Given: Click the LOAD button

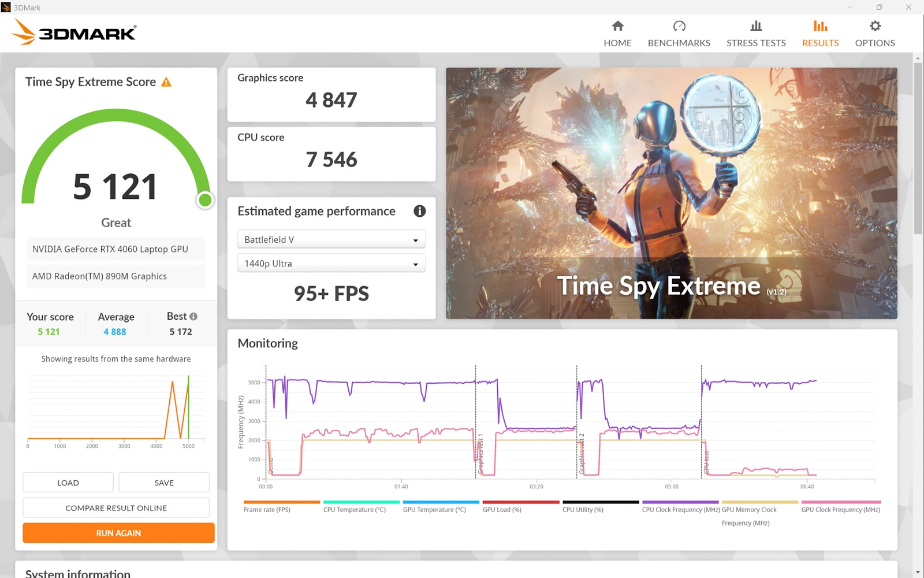Looking at the screenshot, I should (68, 483).
